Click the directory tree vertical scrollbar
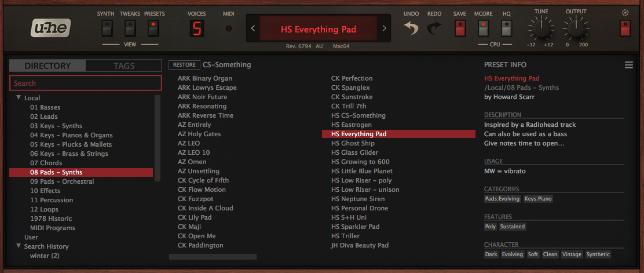 point(158,138)
